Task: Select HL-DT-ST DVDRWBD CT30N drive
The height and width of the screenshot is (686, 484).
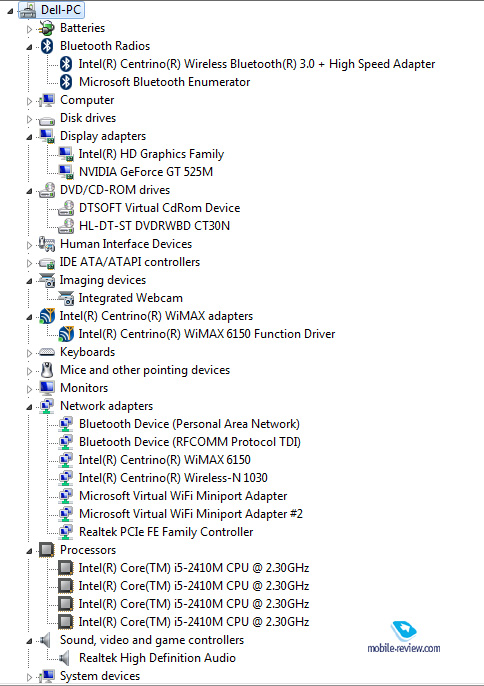Action: pos(154,226)
